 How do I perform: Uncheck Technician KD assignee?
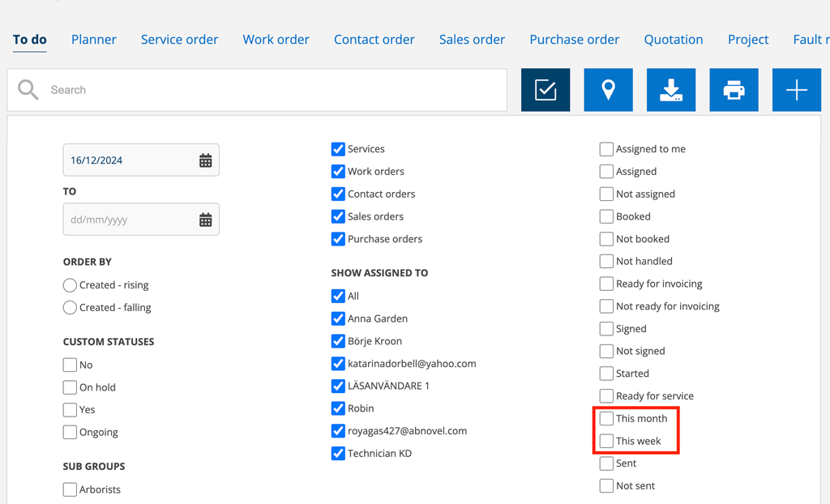coord(338,454)
